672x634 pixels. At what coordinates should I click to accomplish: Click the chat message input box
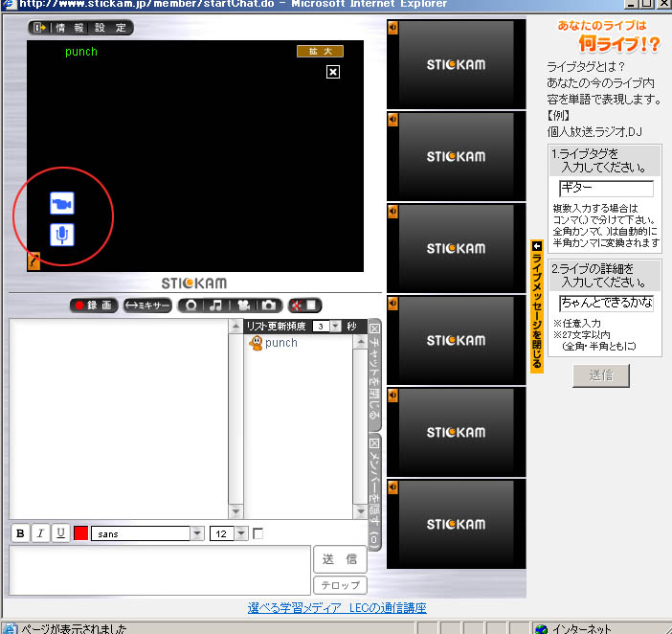point(160,570)
